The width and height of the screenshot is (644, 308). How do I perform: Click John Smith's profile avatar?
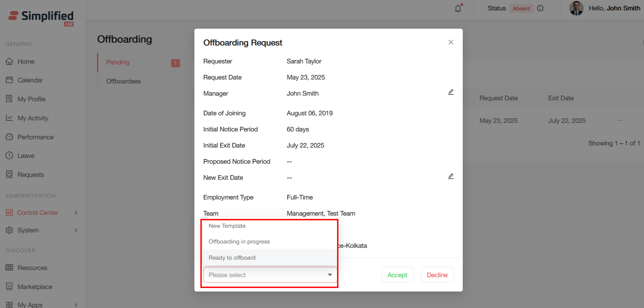pos(576,8)
